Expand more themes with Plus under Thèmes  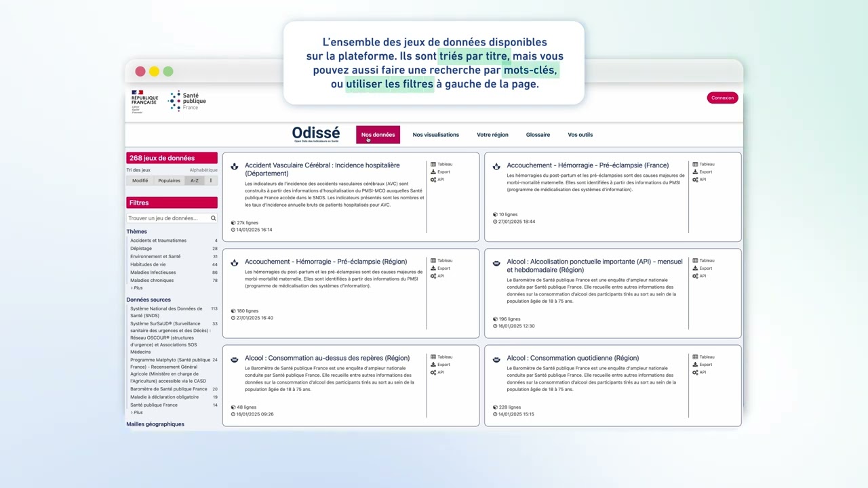(x=138, y=288)
